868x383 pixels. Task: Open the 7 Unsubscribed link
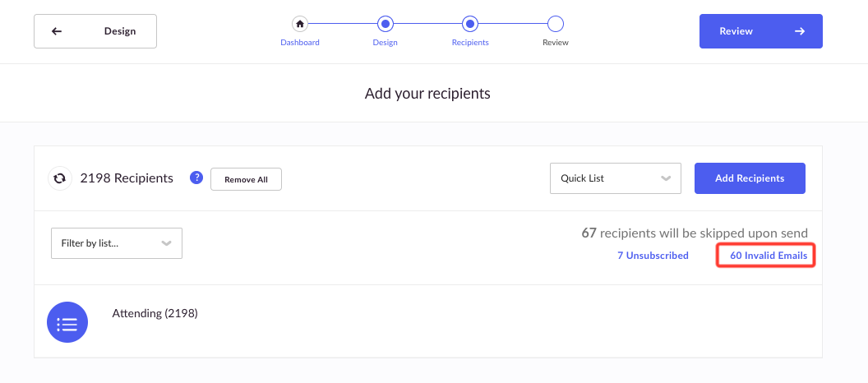[x=653, y=256]
